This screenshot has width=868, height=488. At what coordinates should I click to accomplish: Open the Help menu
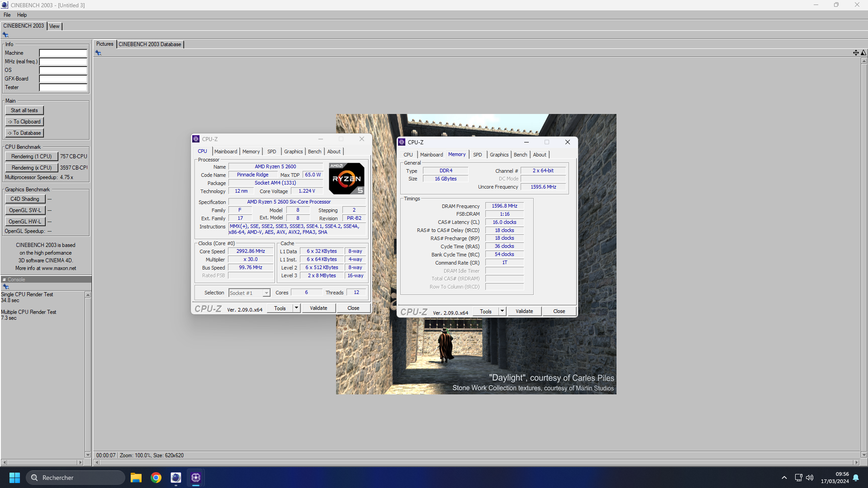click(x=22, y=15)
